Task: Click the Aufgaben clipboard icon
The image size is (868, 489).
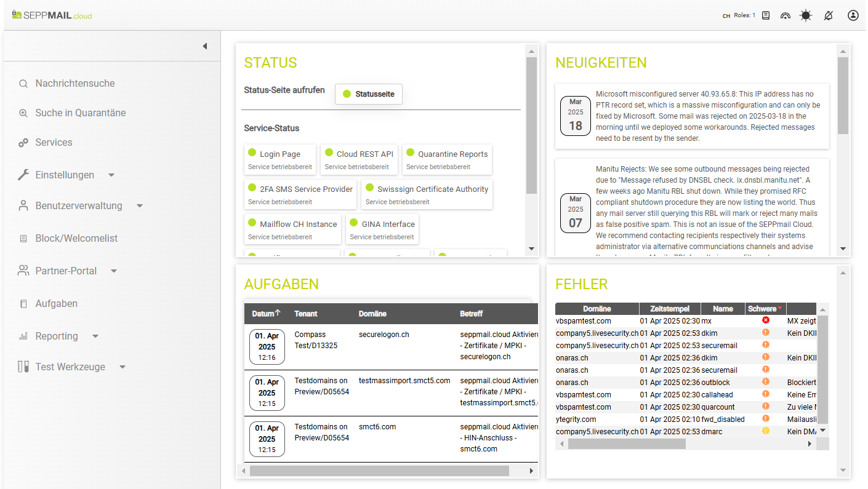Action: coord(23,303)
